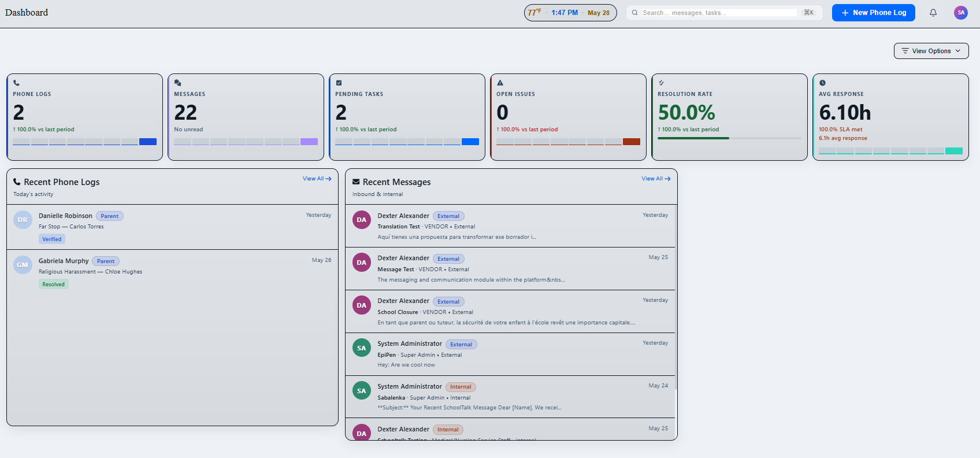Click the SA avatar on EpiPen message
This screenshot has width=980, height=458.
[x=362, y=348]
